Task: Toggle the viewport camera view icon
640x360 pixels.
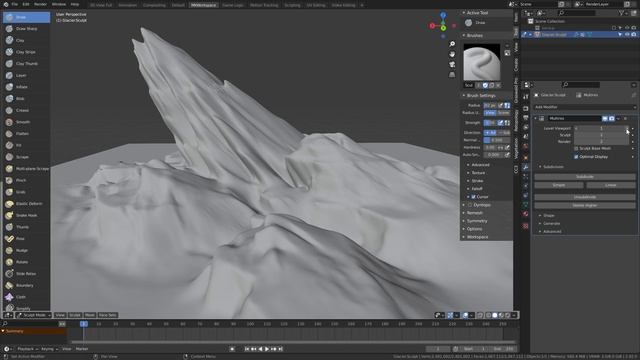Action: [452, 64]
